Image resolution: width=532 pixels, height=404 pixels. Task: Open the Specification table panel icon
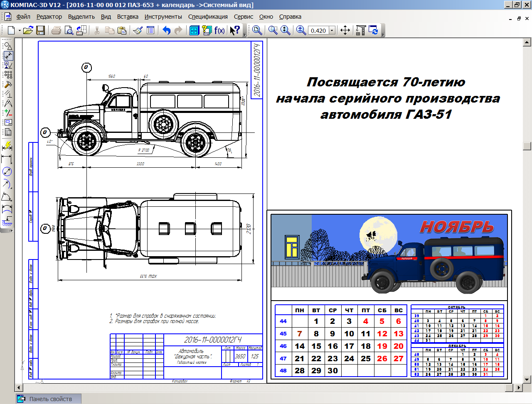pos(8,132)
